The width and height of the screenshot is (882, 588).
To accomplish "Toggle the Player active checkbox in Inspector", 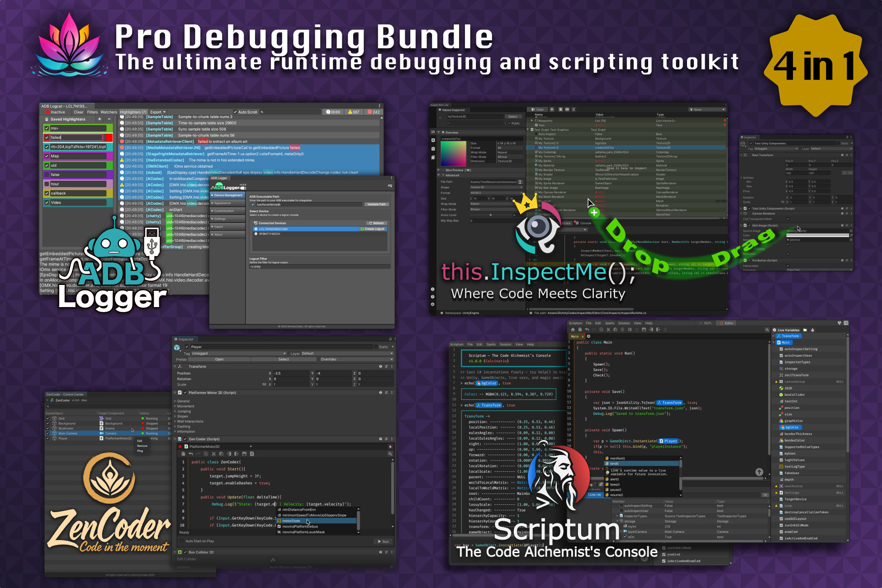I will (x=187, y=347).
